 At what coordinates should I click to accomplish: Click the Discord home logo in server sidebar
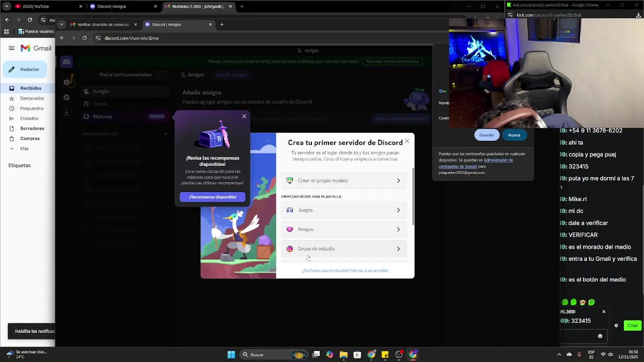(66, 62)
